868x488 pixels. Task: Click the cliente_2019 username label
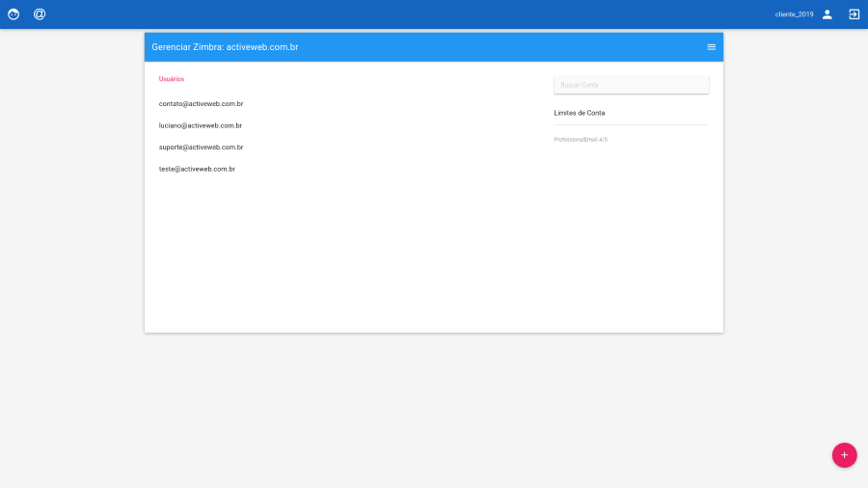pos(794,14)
